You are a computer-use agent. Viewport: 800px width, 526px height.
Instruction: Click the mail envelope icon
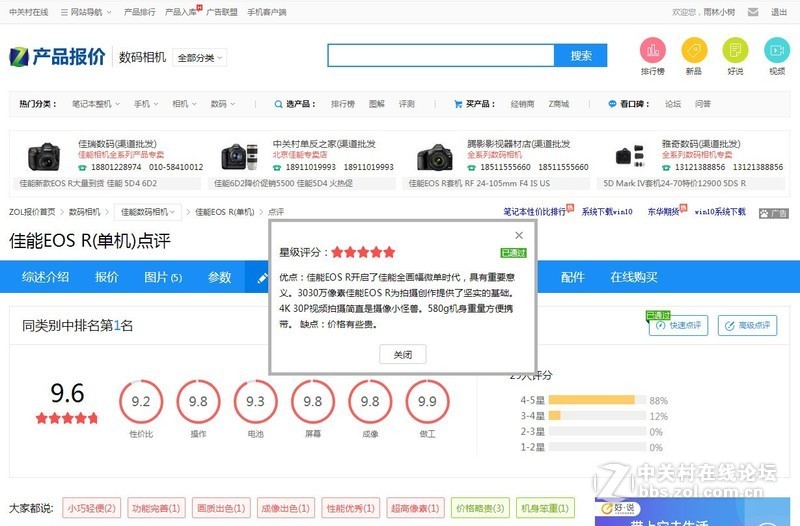pyautogui.click(x=753, y=12)
